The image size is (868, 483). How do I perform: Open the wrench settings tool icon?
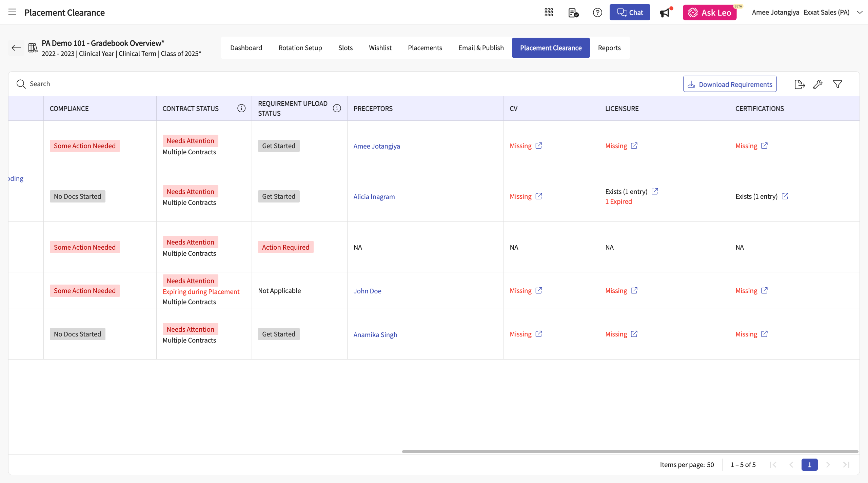click(818, 84)
